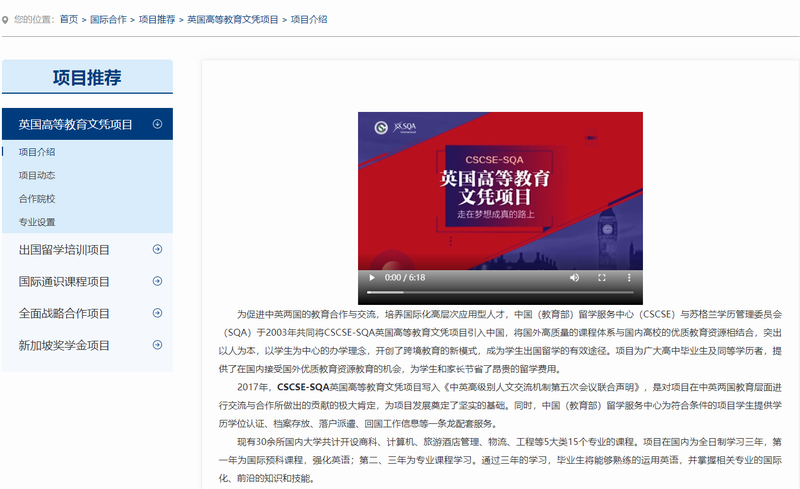Expand 出国留学培训项目 with its arrow icon

tap(157, 249)
